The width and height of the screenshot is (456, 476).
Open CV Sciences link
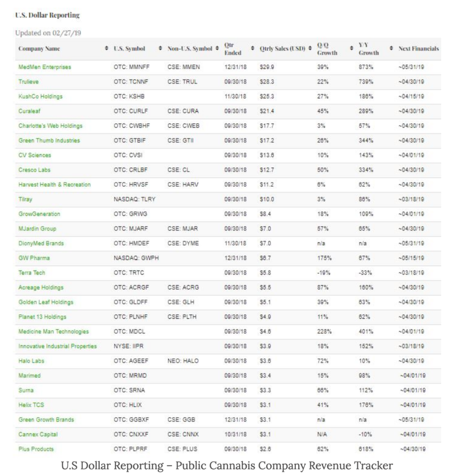34,155
